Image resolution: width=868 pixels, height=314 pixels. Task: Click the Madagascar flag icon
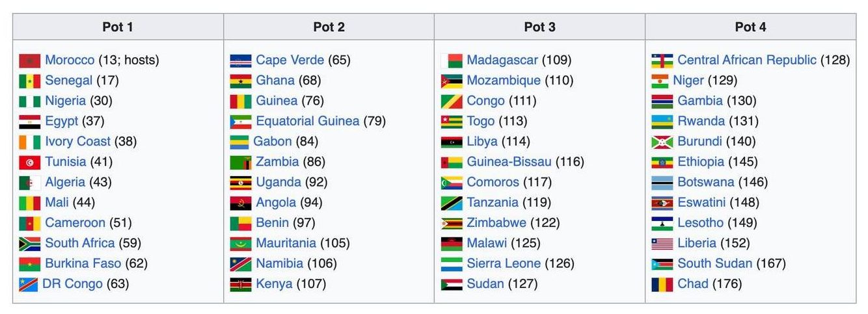pos(452,60)
